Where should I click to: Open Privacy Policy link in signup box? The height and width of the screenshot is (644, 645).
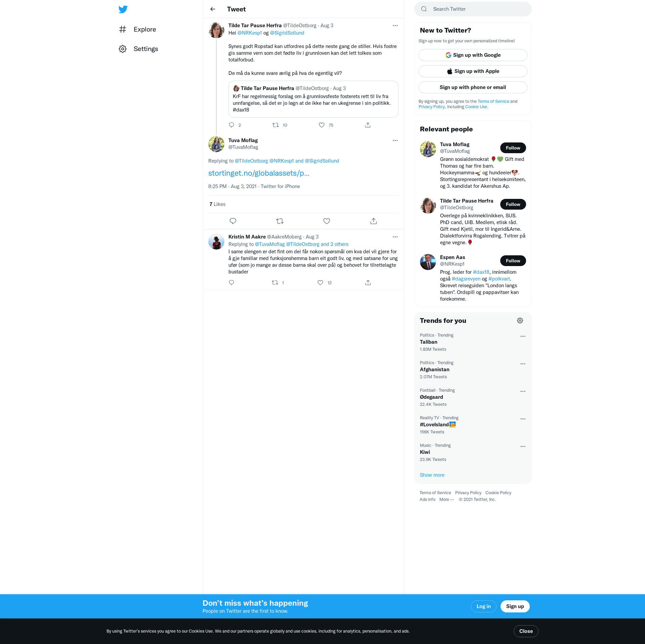coord(432,107)
